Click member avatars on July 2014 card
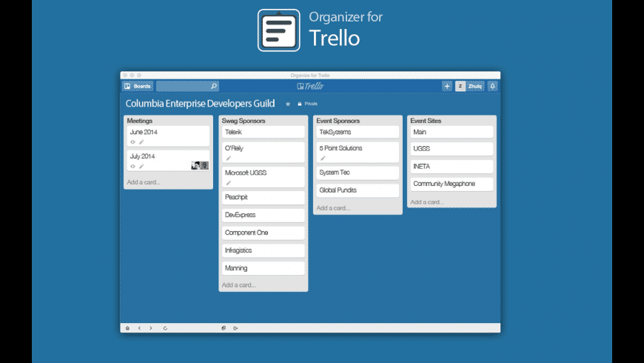 pyautogui.click(x=200, y=165)
